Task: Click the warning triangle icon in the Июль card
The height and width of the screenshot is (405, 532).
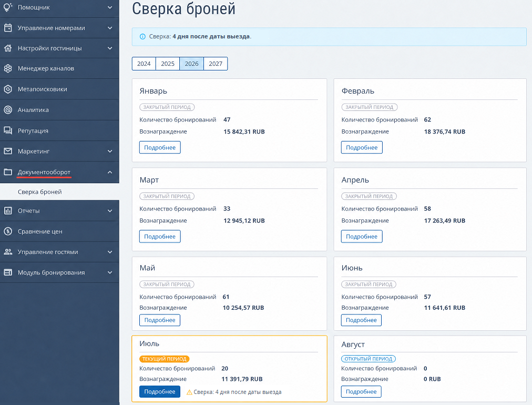Action: pyautogui.click(x=189, y=392)
